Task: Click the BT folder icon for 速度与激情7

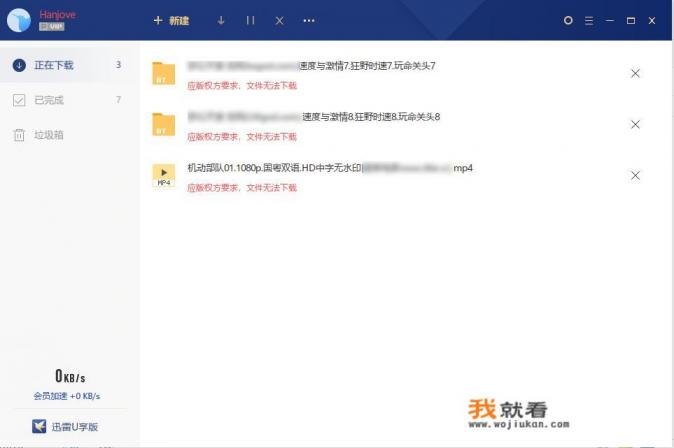Action: click(164, 73)
